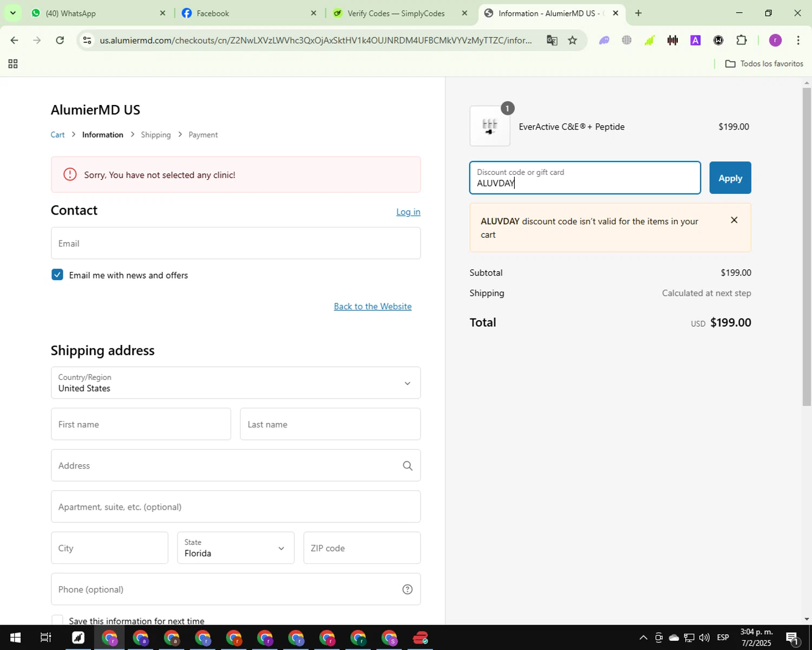Dismiss the ALUVDAY invalid code message

734,220
